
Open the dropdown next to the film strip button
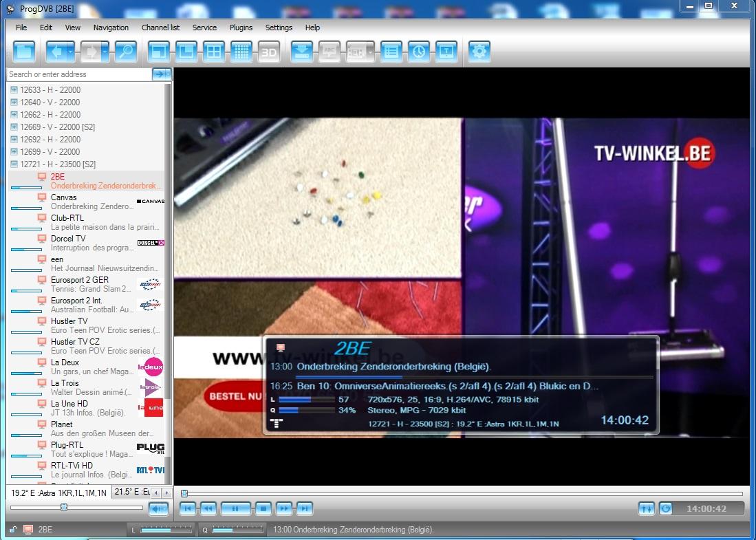pos(371,52)
